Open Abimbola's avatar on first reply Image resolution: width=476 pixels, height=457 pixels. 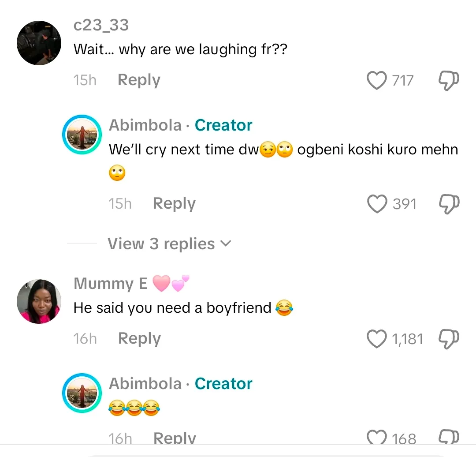(82, 135)
